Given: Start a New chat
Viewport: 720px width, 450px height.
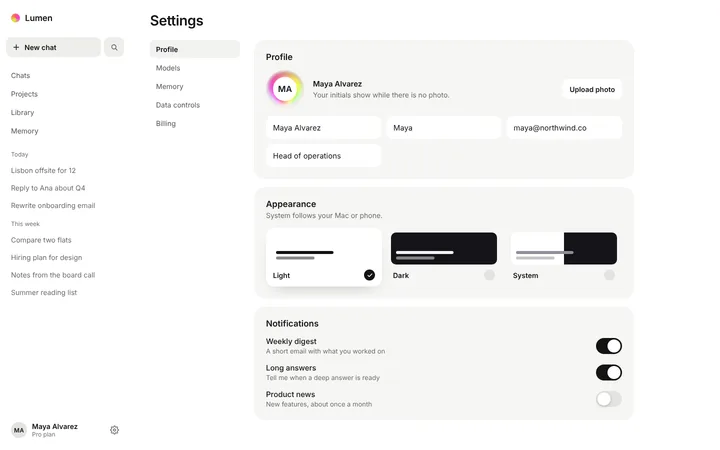Looking at the screenshot, I should coord(53,47).
